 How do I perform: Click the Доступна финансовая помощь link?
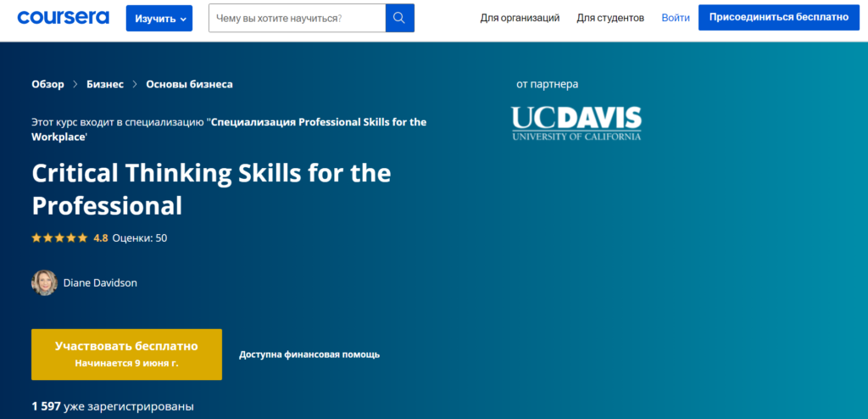tap(309, 355)
